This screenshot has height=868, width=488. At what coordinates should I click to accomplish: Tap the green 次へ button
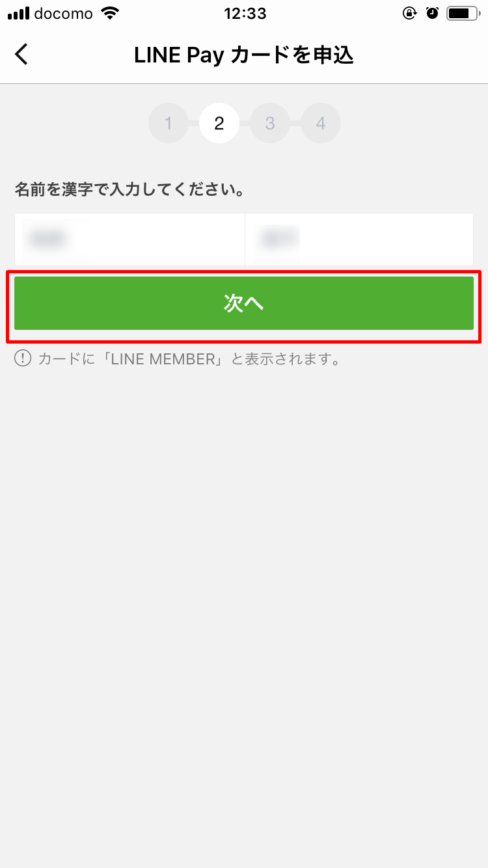point(244,303)
